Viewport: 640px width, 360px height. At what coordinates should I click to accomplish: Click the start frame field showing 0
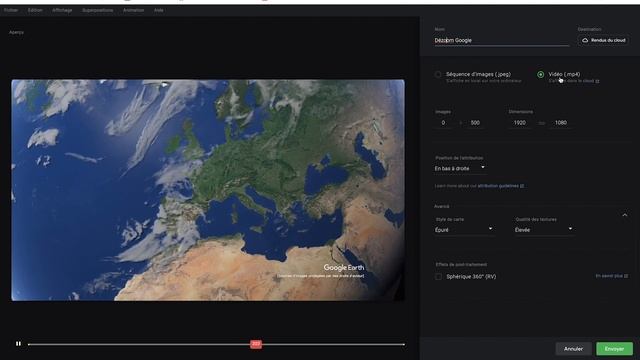(443, 123)
